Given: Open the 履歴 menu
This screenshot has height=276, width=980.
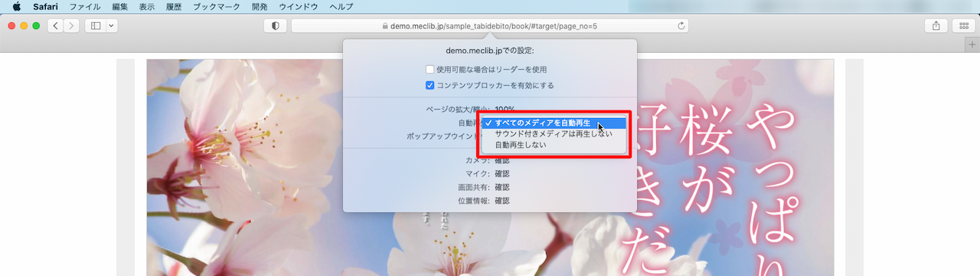Looking at the screenshot, I should [x=174, y=6].
